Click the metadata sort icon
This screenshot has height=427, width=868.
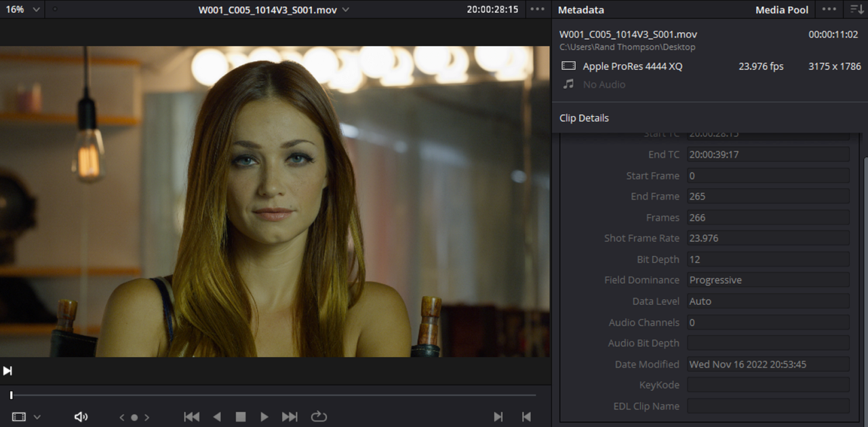(856, 10)
